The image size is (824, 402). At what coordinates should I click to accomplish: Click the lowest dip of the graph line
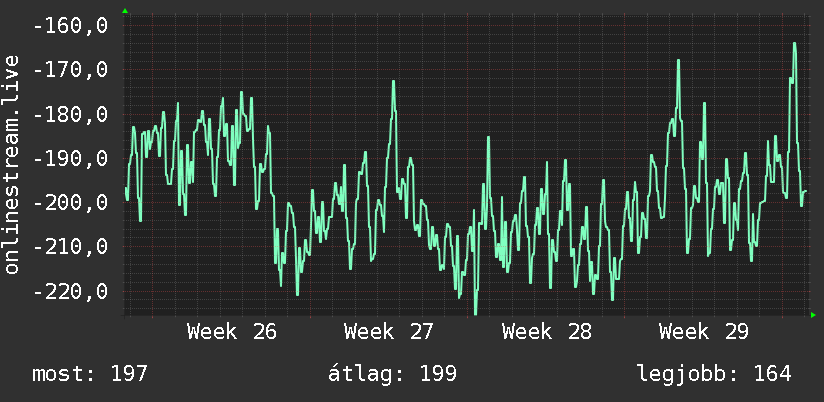[476, 312]
